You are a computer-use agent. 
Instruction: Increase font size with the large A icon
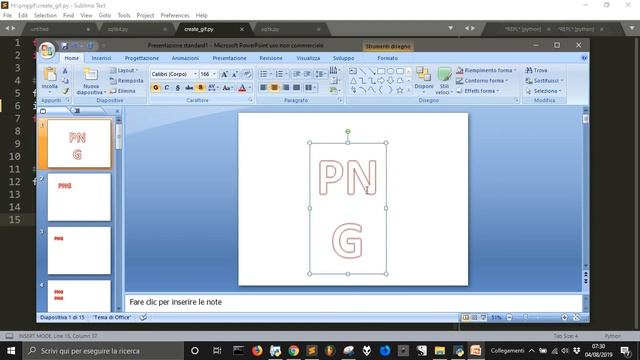[224, 74]
